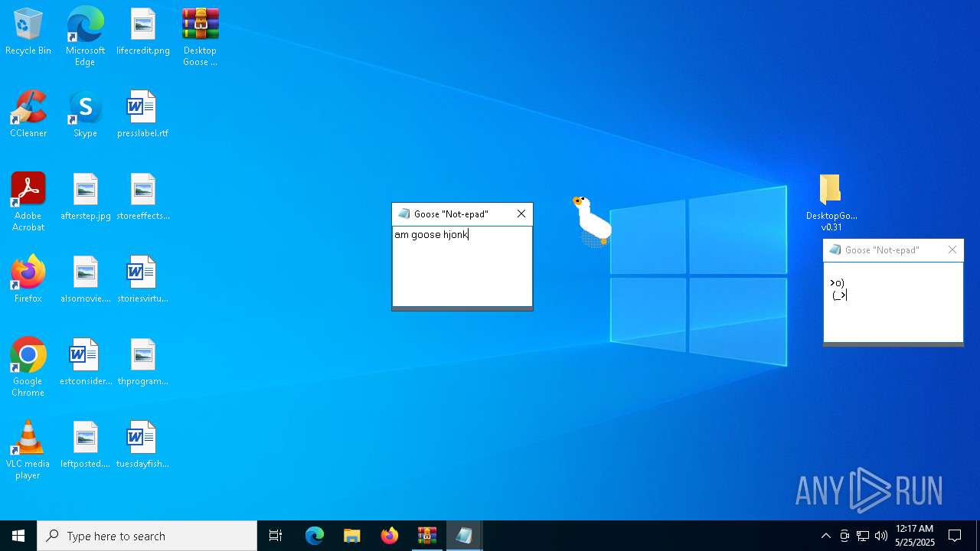This screenshot has width=980, height=551.
Task: Open the volume control tray icon
Action: click(x=881, y=536)
